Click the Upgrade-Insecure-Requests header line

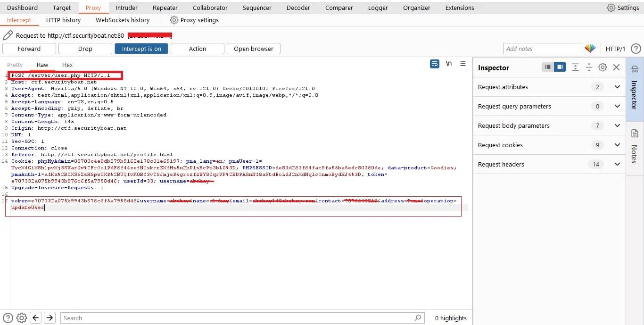pyautogui.click(x=57, y=187)
